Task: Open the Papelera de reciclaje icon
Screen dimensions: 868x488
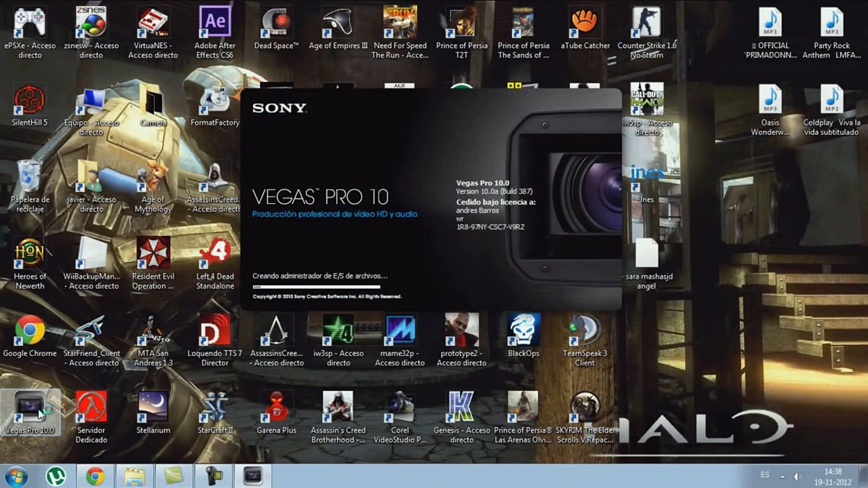Action: click(30, 186)
